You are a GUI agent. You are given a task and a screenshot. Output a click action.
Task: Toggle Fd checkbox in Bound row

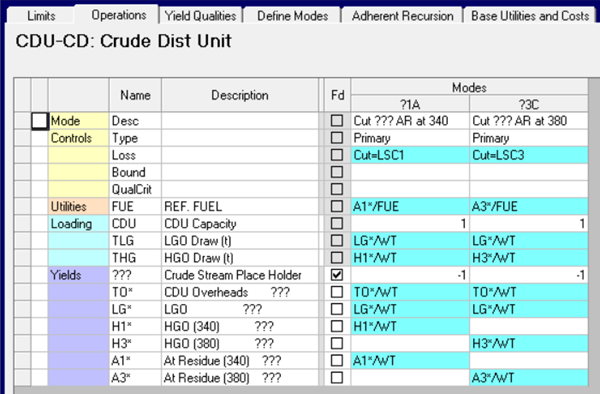337,172
